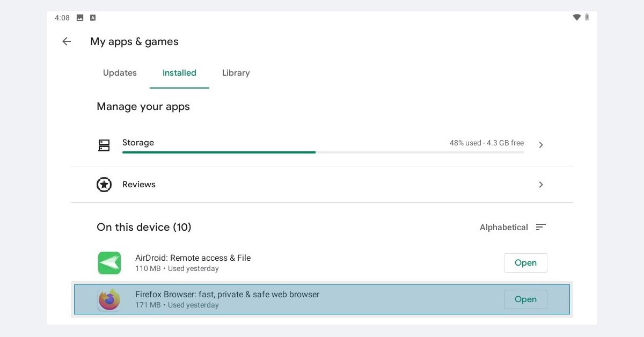Screen dimensions: 644x337
Task: Expand Reviews with its chevron arrow
Action: pyautogui.click(x=541, y=185)
